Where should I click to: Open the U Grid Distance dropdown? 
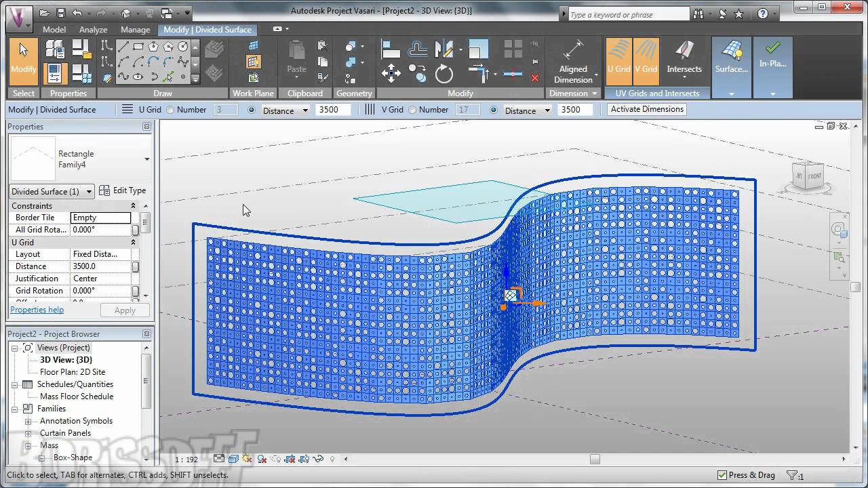[285, 110]
